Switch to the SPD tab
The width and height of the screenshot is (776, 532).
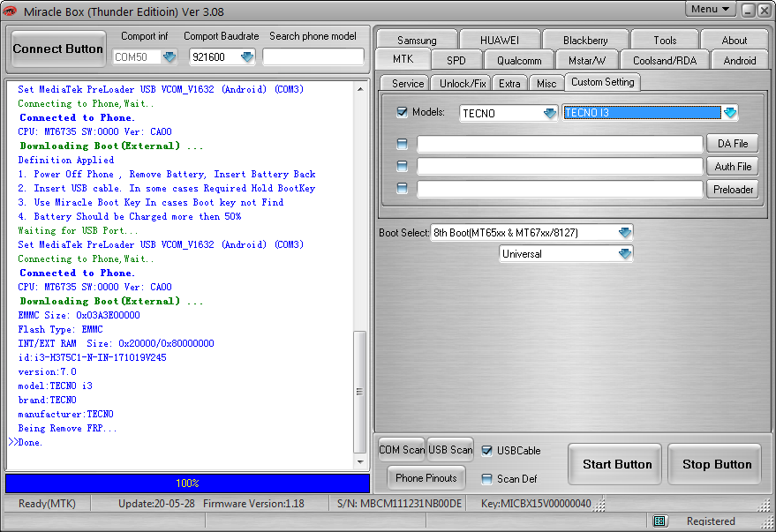pyautogui.click(x=456, y=60)
